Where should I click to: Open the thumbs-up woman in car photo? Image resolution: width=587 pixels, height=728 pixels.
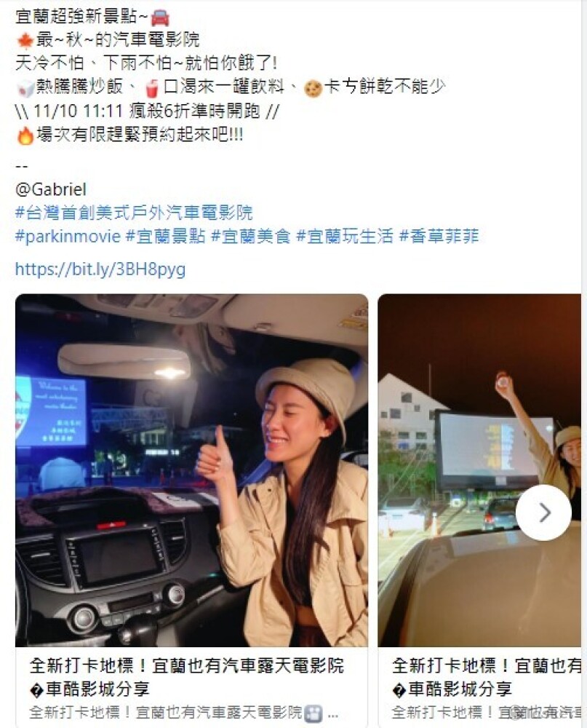(x=191, y=470)
